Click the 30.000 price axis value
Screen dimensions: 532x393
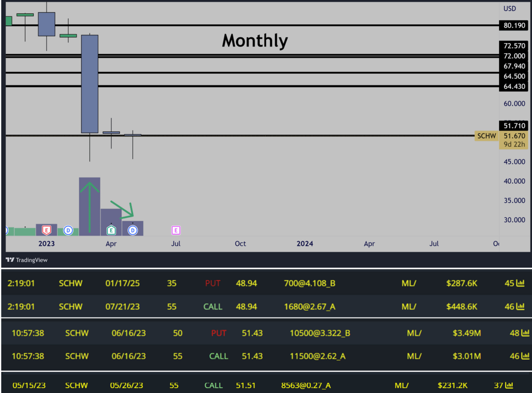(514, 220)
